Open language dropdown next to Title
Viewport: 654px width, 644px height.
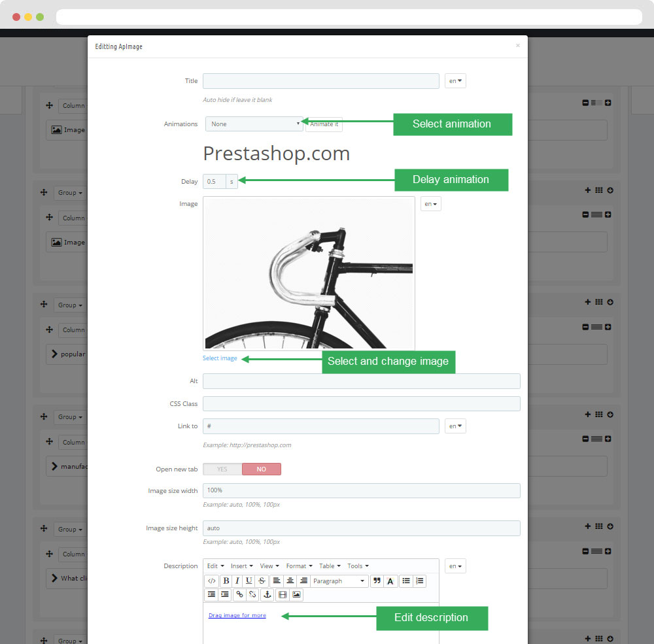pos(455,81)
